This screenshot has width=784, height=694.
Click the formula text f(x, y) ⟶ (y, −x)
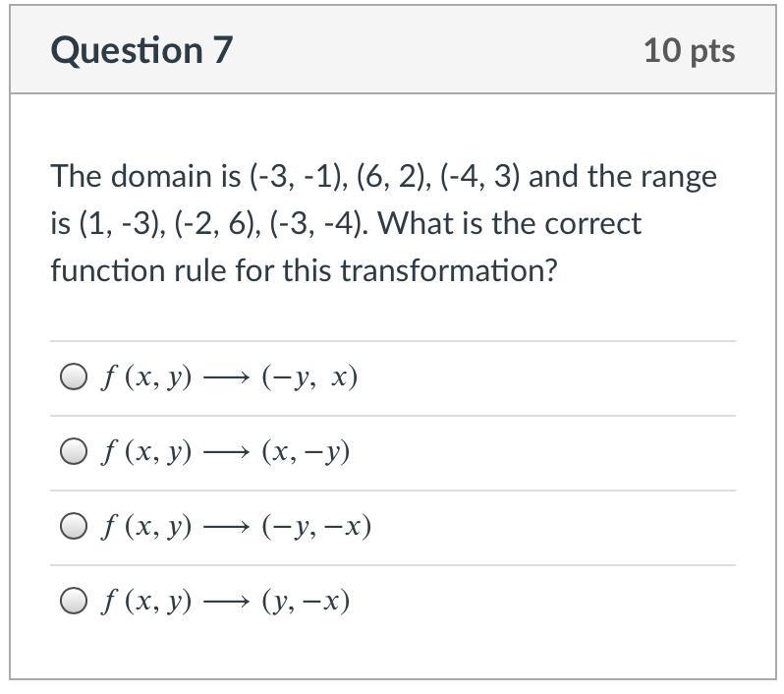(x=226, y=602)
